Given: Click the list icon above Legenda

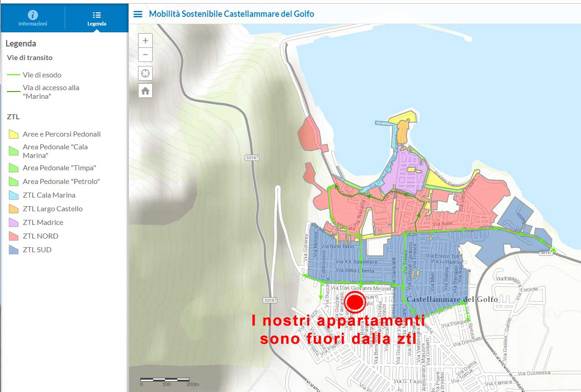Looking at the screenshot, I should coord(97,15).
